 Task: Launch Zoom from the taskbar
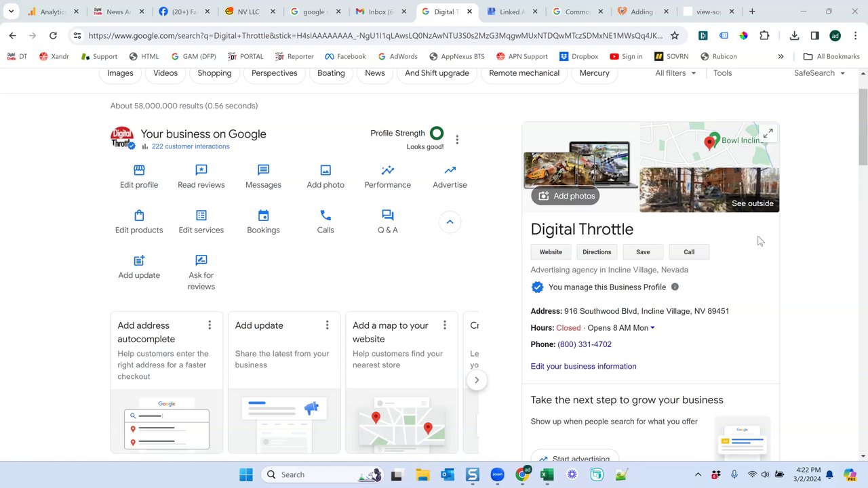(x=497, y=474)
